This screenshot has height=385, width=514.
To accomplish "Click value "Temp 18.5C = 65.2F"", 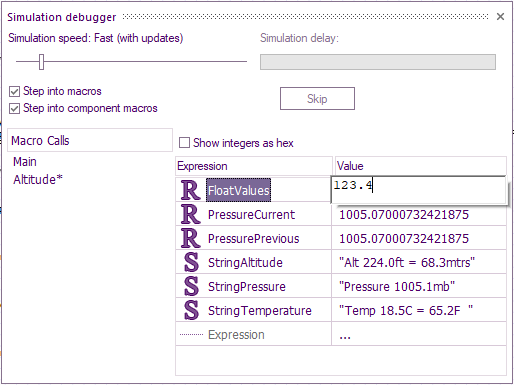I will 406,311.
